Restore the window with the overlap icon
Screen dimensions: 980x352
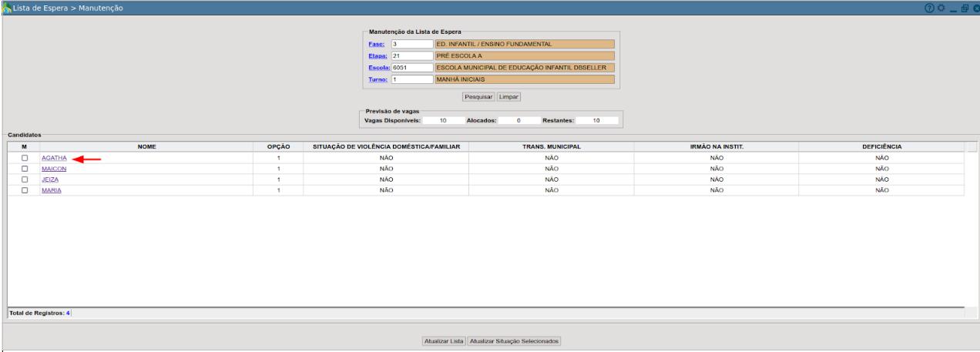[964, 8]
